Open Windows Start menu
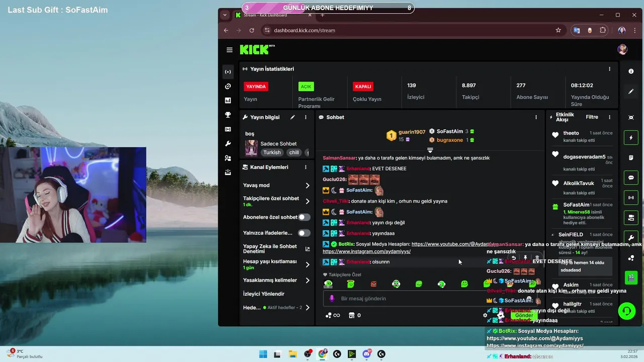The width and height of the screenshot is (644, 362). (263, 354)
